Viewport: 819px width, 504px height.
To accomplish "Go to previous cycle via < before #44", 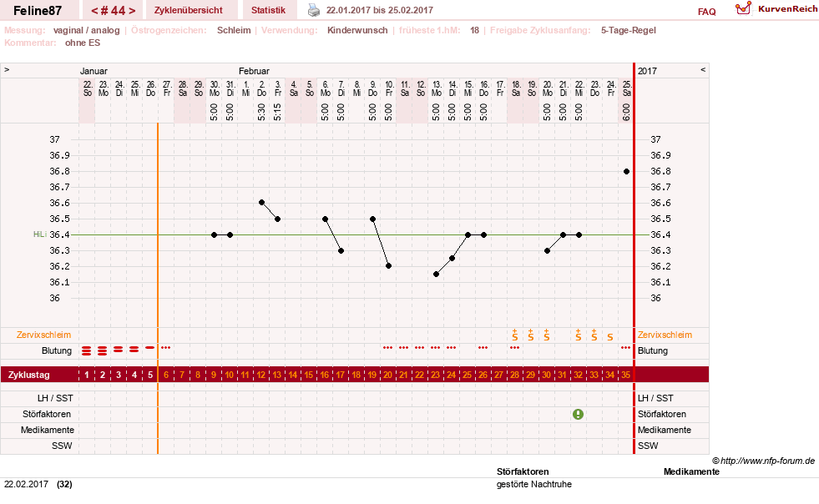I will click(94, 11).
